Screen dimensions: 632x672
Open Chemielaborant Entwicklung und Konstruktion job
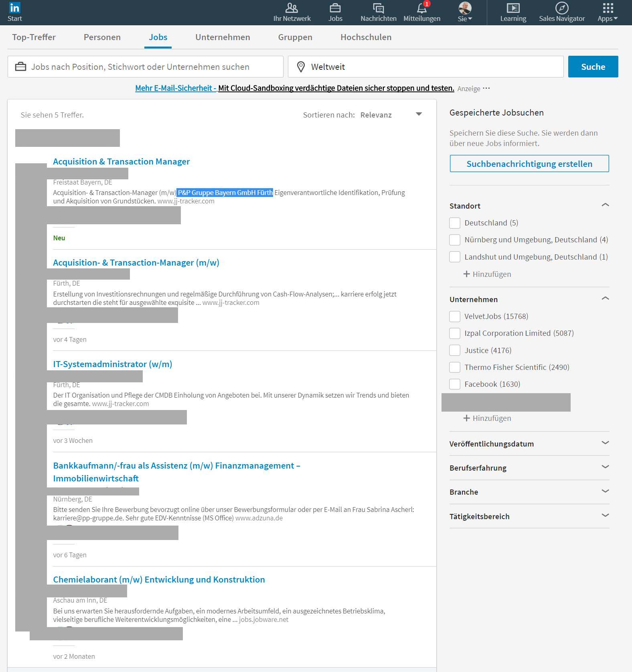pos(159,579)
